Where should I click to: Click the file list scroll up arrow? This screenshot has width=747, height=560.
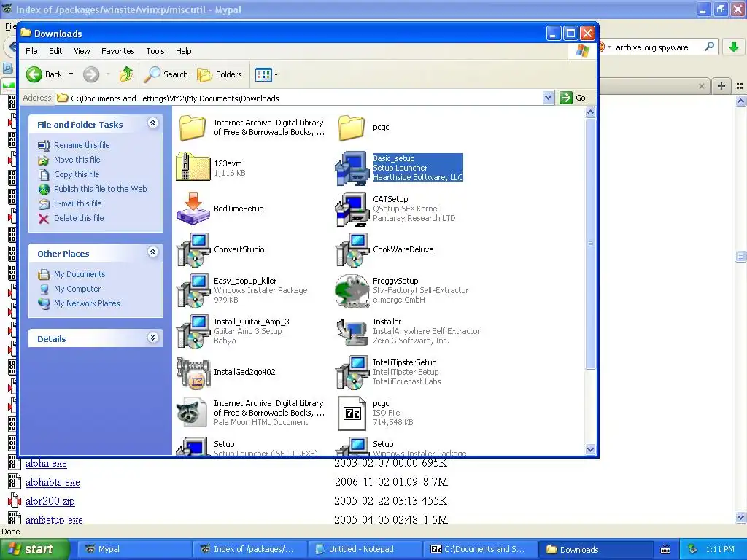pos(590,112)
